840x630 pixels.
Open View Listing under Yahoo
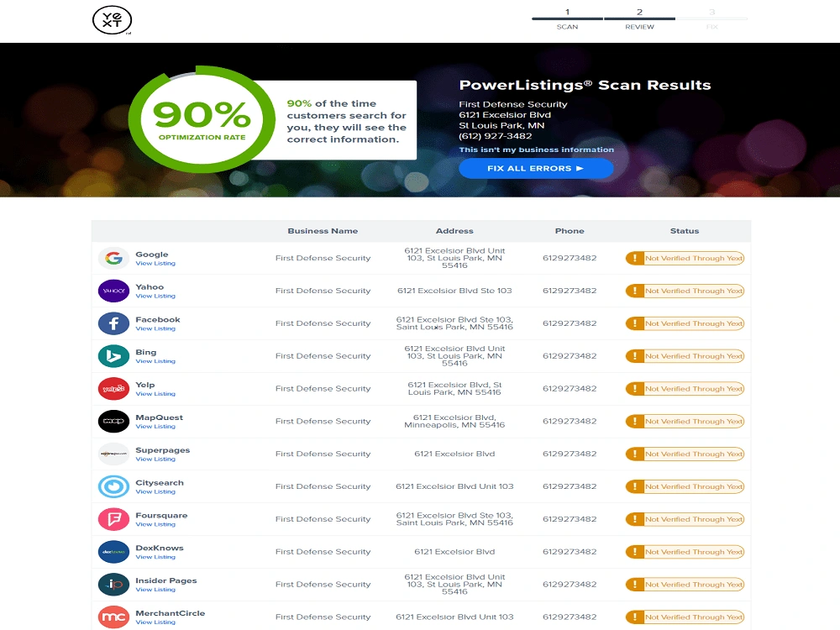click(x=155, y=297)
